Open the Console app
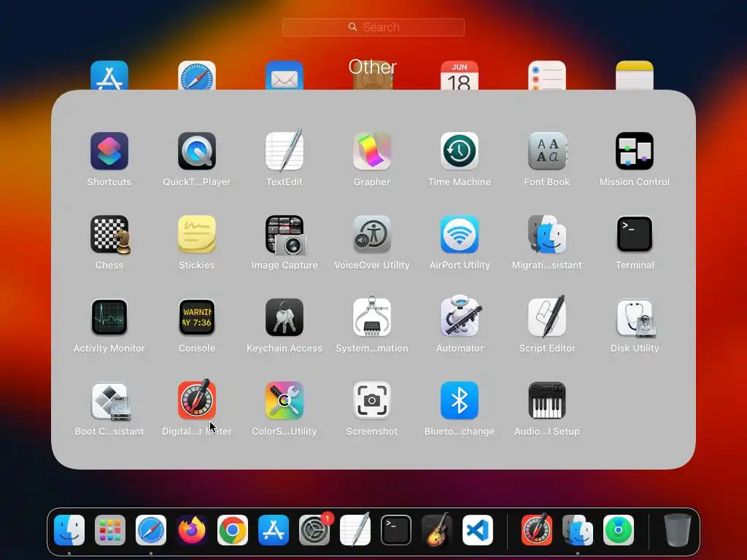 [x=197, y=318]
